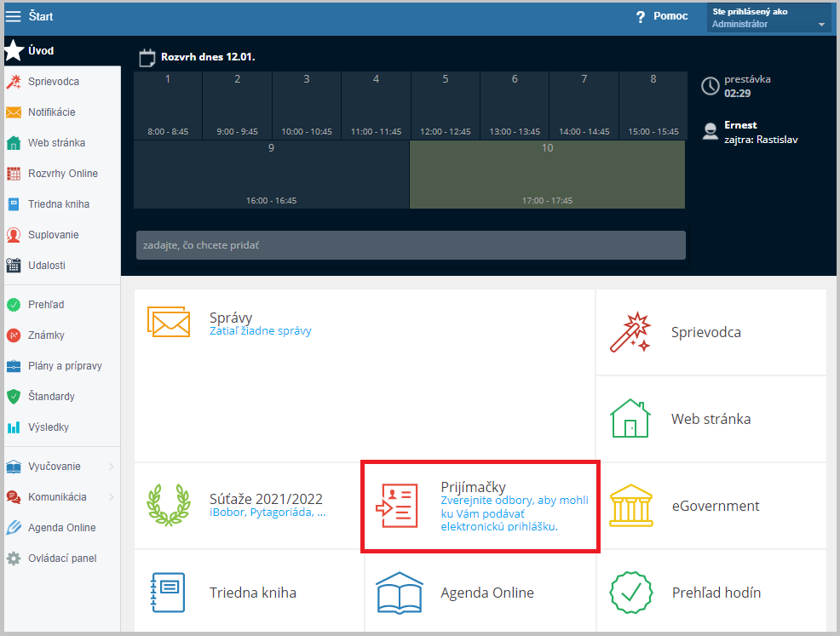Click the Triedna kniha book icon in sidebar
Screen dimensions: 840x636
click(x=14, y=204)
